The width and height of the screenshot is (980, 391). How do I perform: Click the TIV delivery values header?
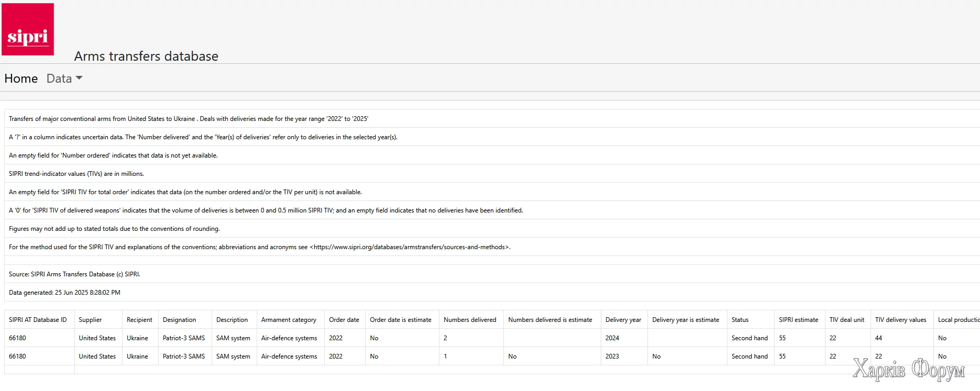900,320
